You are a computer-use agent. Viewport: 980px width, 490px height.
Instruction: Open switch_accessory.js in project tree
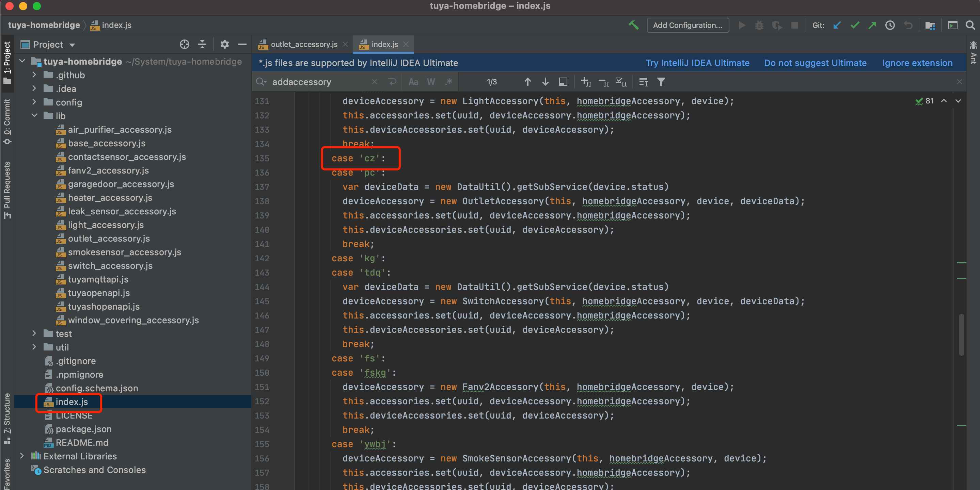[x=110, y=266]
